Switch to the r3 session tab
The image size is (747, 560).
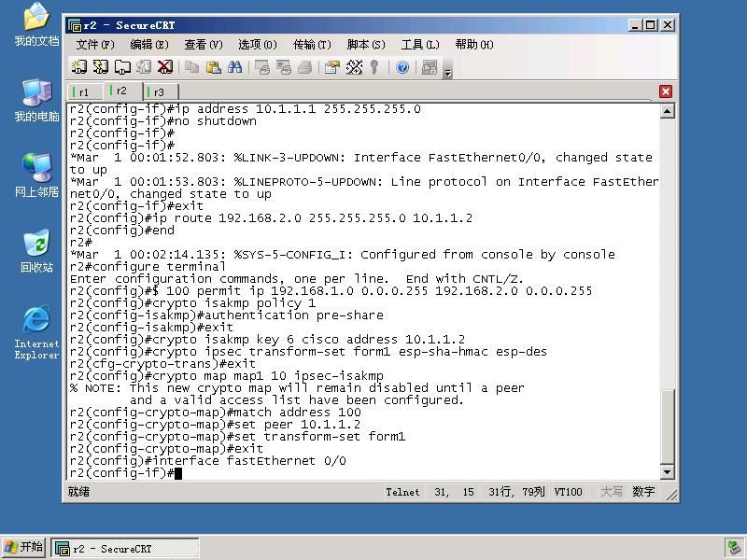coord(159,91)
